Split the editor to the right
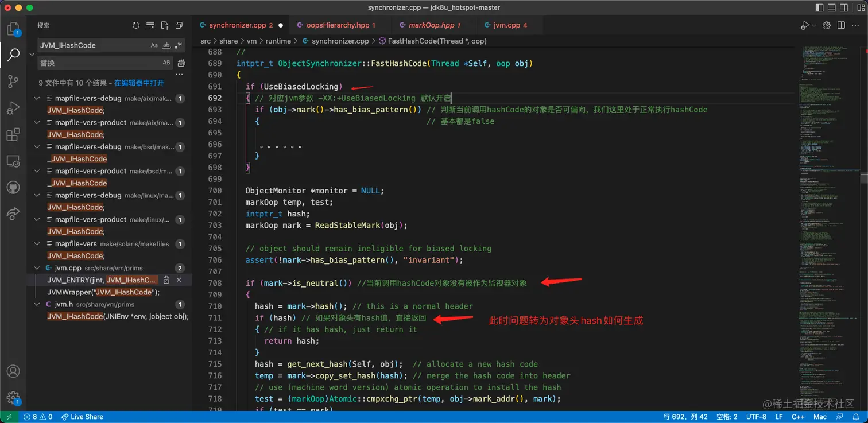868x423 pixels. click(841, 25)
